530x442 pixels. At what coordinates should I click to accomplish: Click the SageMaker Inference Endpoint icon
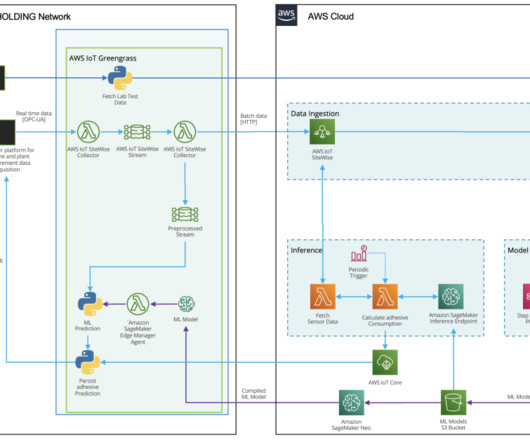(x=451, y=296)
